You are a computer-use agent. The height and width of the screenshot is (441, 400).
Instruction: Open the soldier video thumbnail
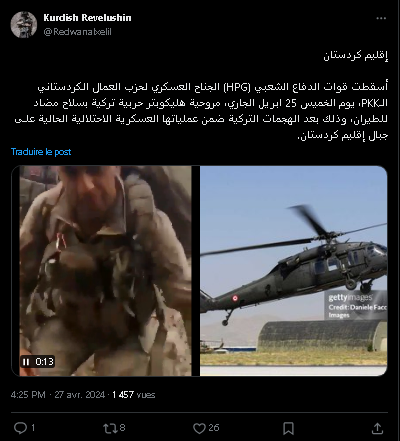(105, 271)
